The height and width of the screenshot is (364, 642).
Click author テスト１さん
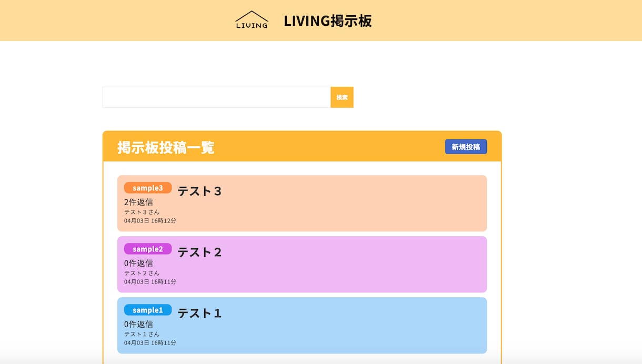[x=142, y=334]
